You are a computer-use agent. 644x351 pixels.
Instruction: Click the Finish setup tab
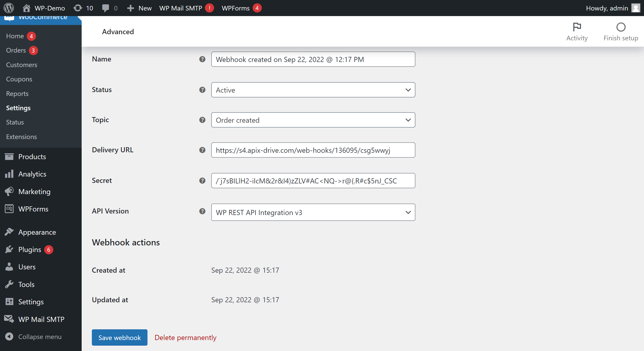621,31
